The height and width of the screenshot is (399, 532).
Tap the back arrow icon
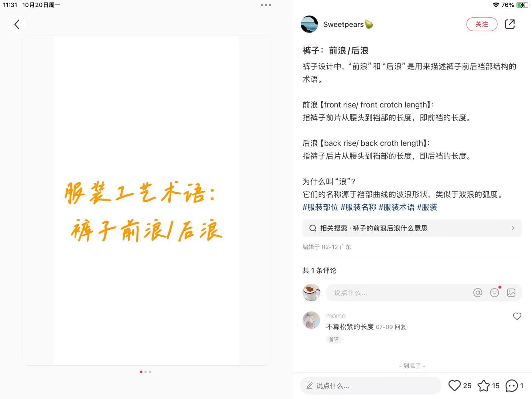click(x=17, y=24)
